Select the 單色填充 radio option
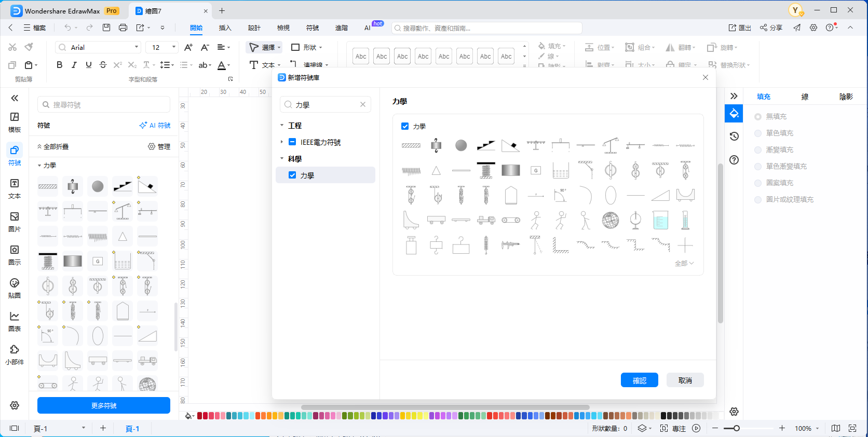This screenshot has height=437, width=868. [758, 133]
